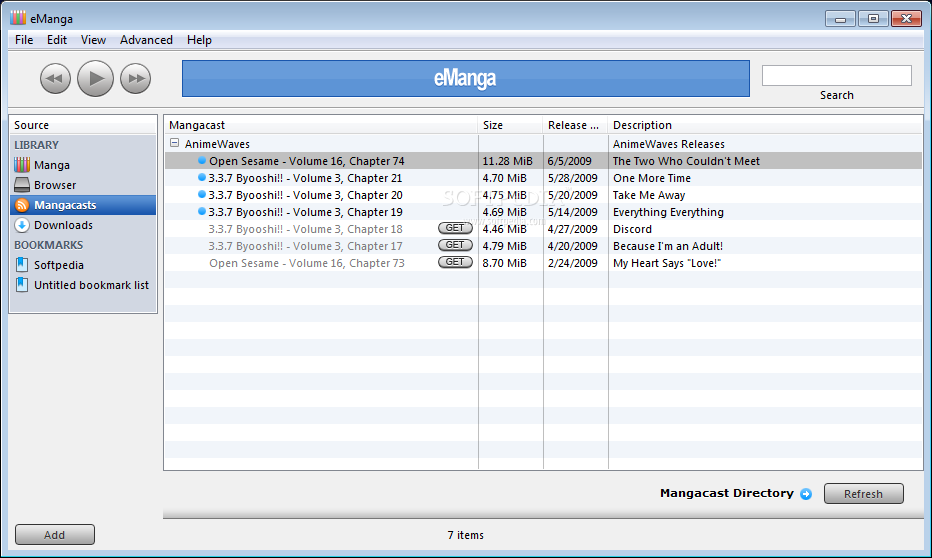Click the Add button
The height and width of the screenshot is (558, 932).
coord(55,535)
